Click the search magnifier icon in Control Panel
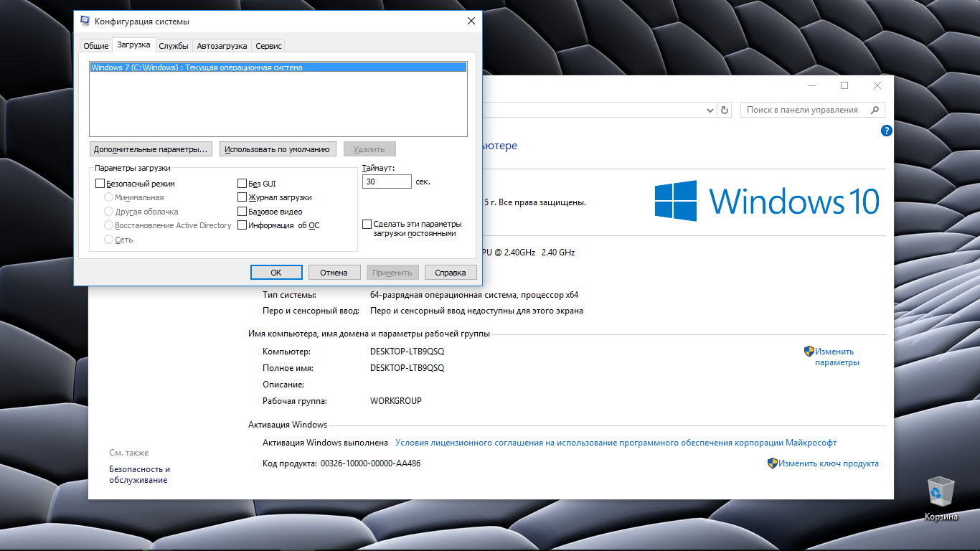Viewport: 980px width, 551px height. (x=875, y=110)
